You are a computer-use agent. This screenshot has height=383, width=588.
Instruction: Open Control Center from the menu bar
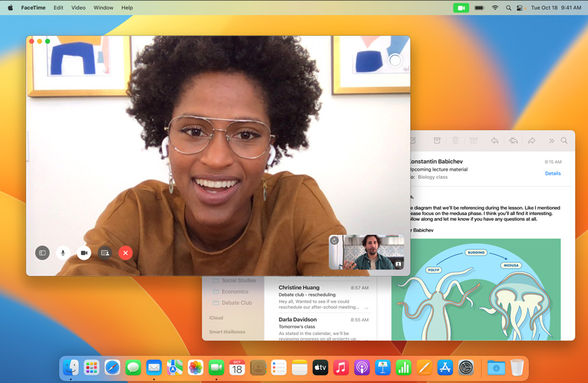point(519,8)
